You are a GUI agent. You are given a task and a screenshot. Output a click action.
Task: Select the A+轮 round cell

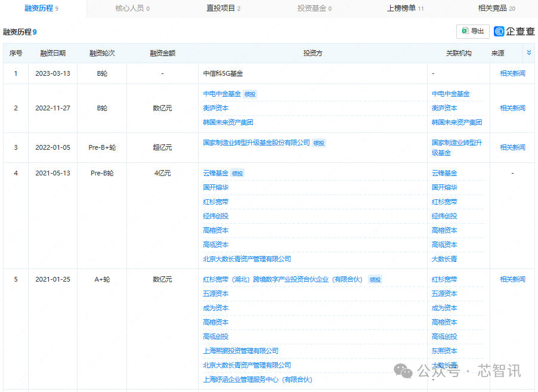pyautogui.click(x=102, y=279)
